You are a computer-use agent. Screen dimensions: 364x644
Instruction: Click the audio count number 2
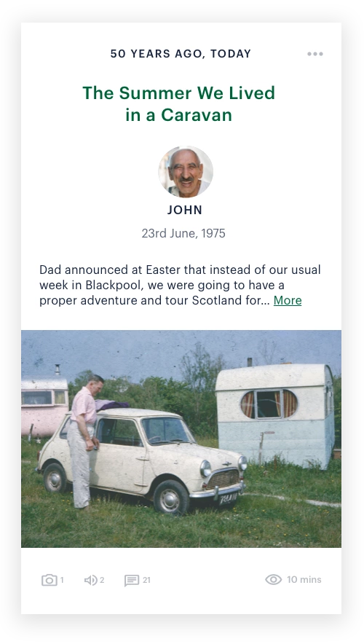(102, 580)
